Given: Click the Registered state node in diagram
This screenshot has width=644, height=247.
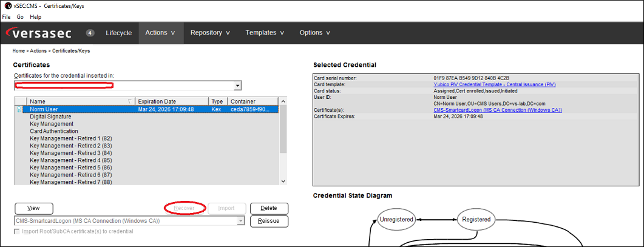Looking at the screenshot, I should [476, 219].
